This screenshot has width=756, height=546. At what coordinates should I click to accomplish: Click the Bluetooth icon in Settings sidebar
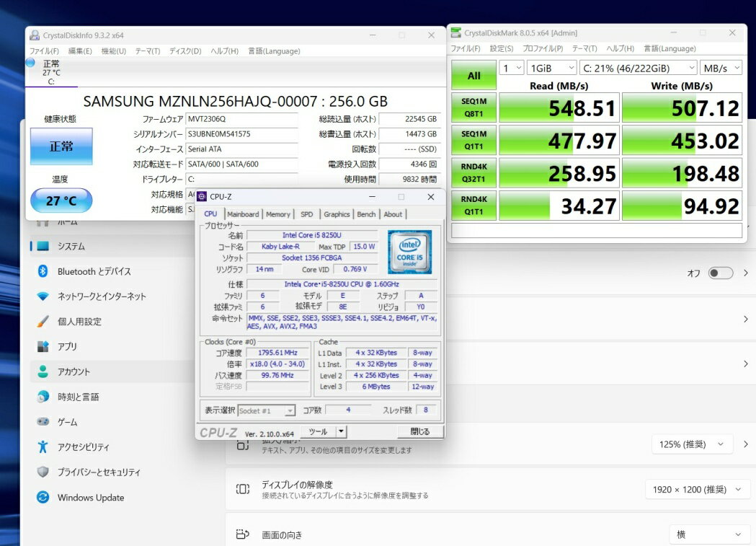pyautogui.click(x=43, y=271)
